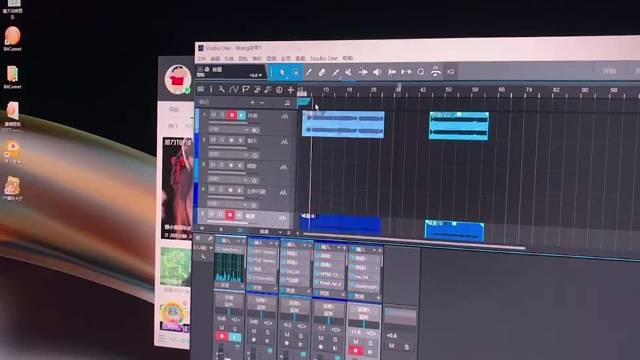Mute track 2 in the track list
The width and height of the screenshot is (640, 360).
[x=213, y=140]
